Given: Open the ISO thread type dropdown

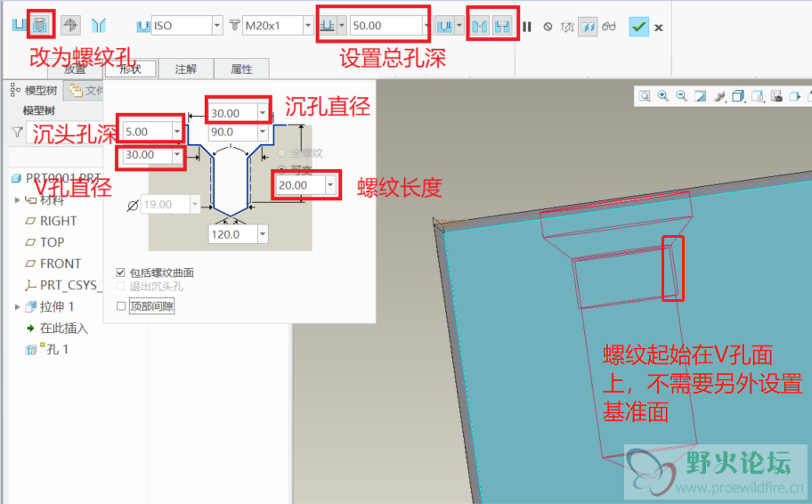Looking at the screenshot, I should click(217, 26).
